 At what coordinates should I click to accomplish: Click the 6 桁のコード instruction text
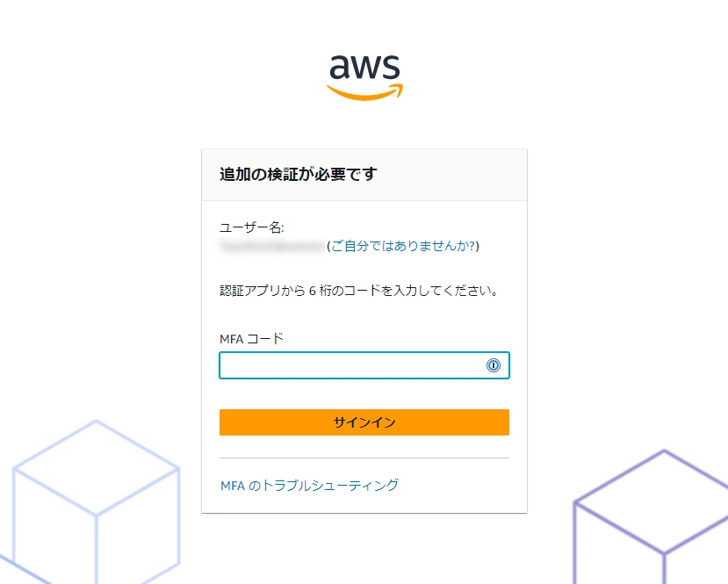click(358, 291)
